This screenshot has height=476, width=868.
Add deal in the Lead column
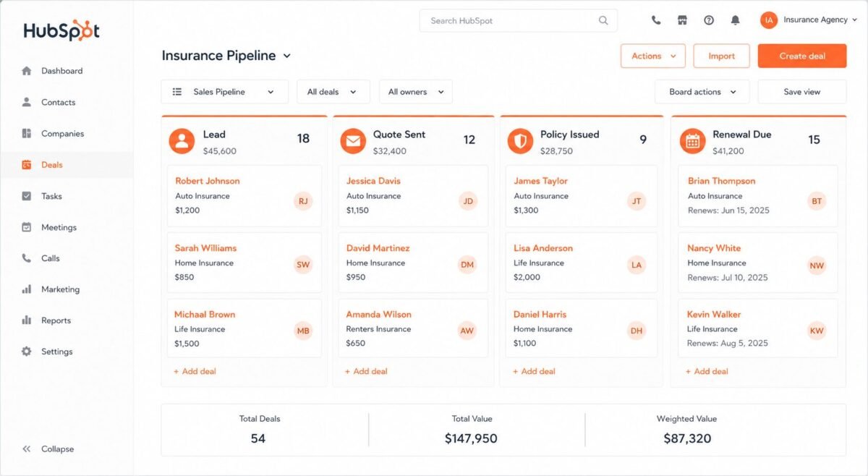click(x=195, y=371)
